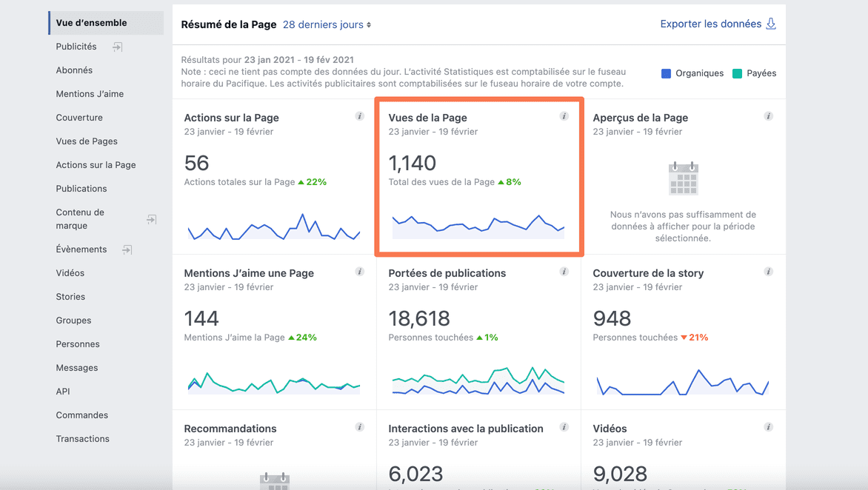This screenshot has width=868, height=490.
Task: Click the green Payées legend swatch
Action: pos(737,73)
